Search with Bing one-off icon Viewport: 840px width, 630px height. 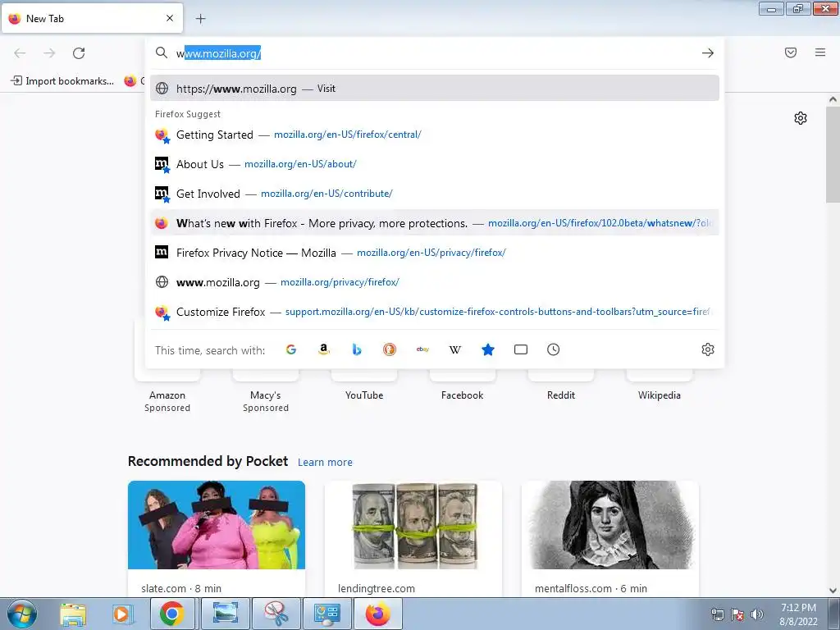point(357,349)
